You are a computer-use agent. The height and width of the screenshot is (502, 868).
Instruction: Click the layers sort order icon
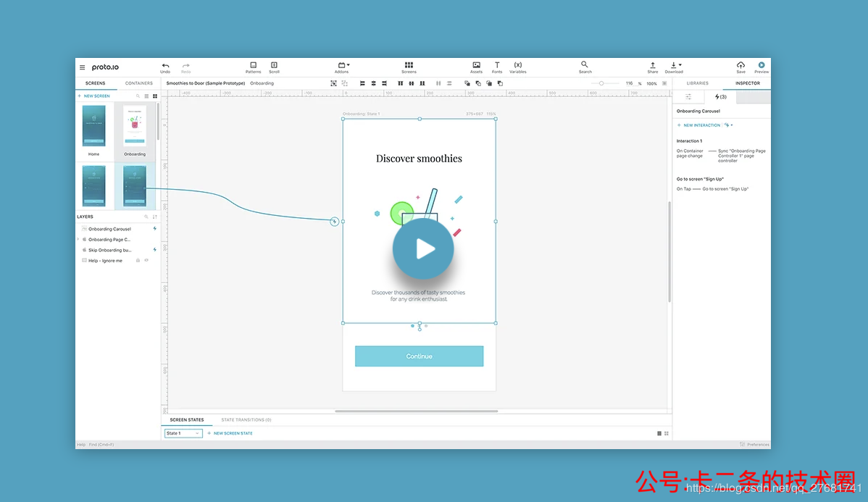pos(155,217)
